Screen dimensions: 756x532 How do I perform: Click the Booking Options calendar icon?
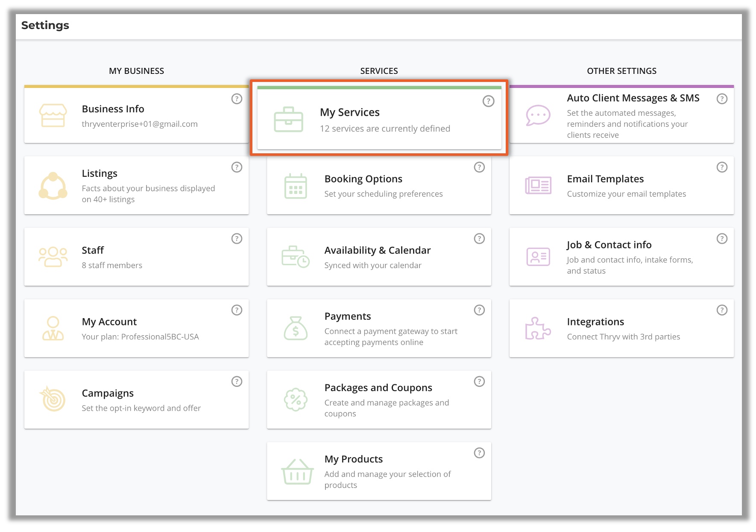[296, 186]
